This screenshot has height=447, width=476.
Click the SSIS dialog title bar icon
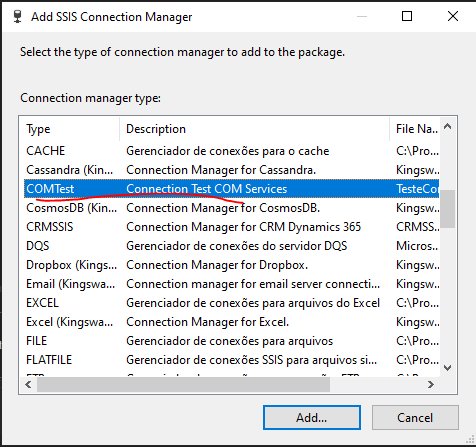(x=17, y=17)
